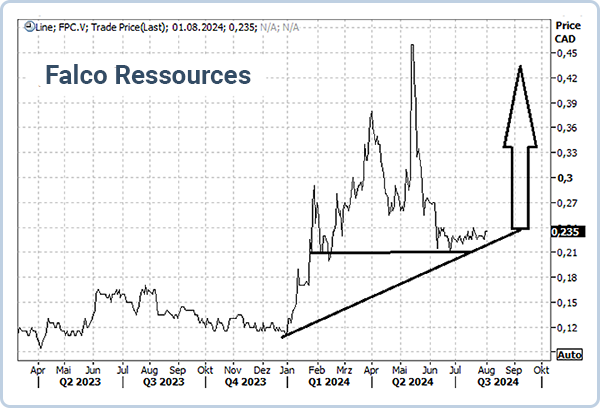Click the 0,18 price axis value
Screen dimensions: 600x408
click(567, 277)
